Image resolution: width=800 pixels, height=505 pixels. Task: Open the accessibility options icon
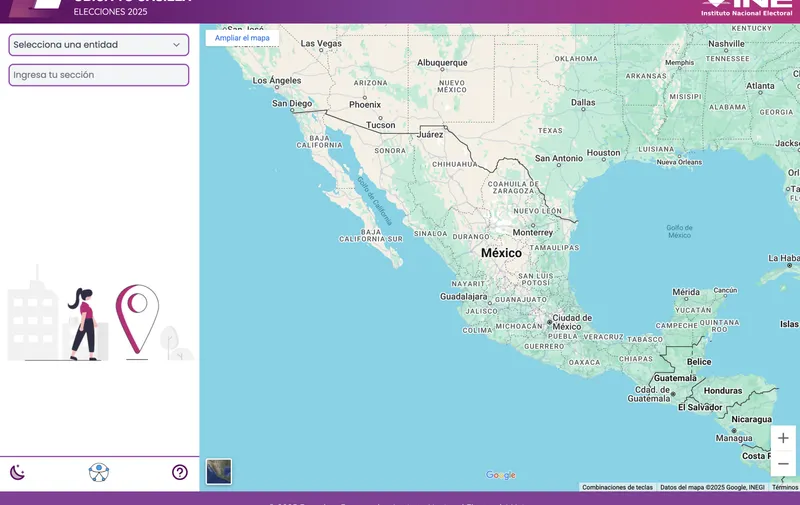pos(98,472)
